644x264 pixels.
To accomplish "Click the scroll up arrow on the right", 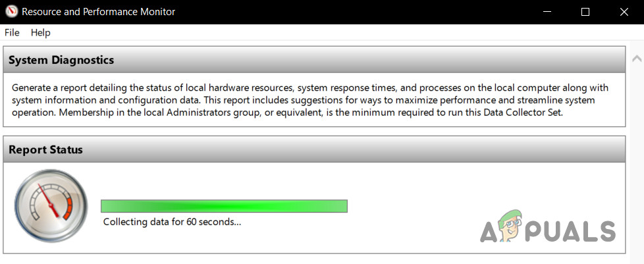I will [636, 59].
